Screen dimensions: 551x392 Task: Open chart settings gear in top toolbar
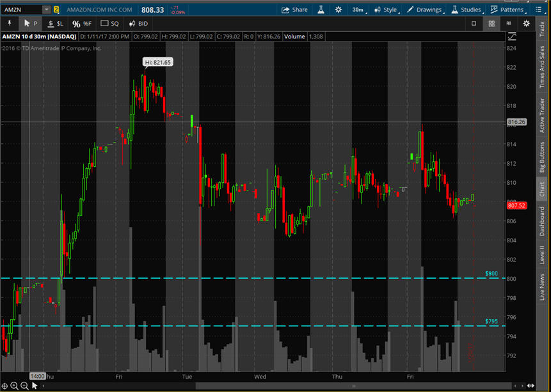[x=338, y=10]
